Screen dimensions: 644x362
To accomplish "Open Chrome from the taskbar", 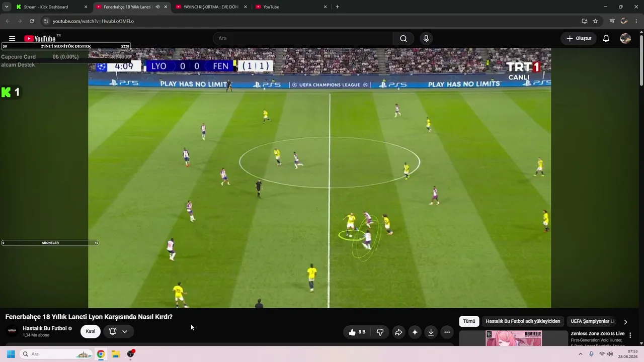I will [101, 354].
